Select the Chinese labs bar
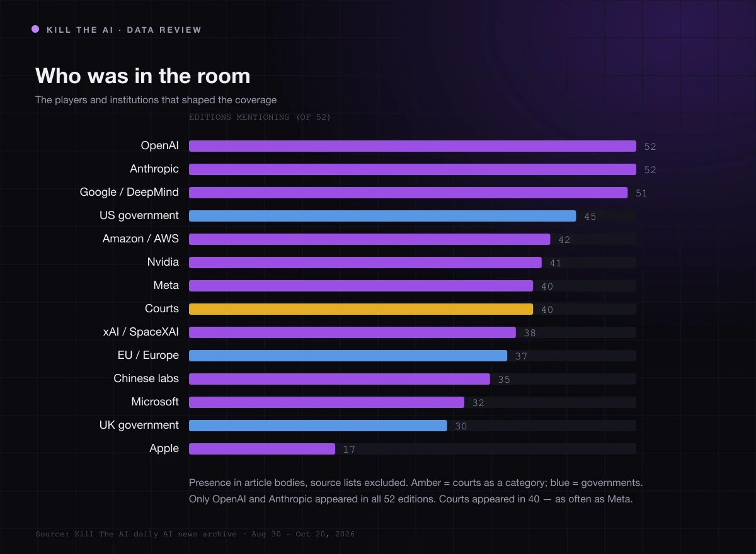This screenshot has height=554, width=756. (x=340, y=379)
